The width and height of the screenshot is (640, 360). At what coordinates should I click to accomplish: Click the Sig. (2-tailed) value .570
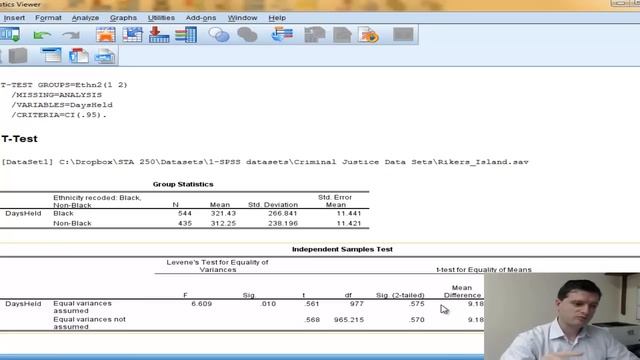pos(417,320)
